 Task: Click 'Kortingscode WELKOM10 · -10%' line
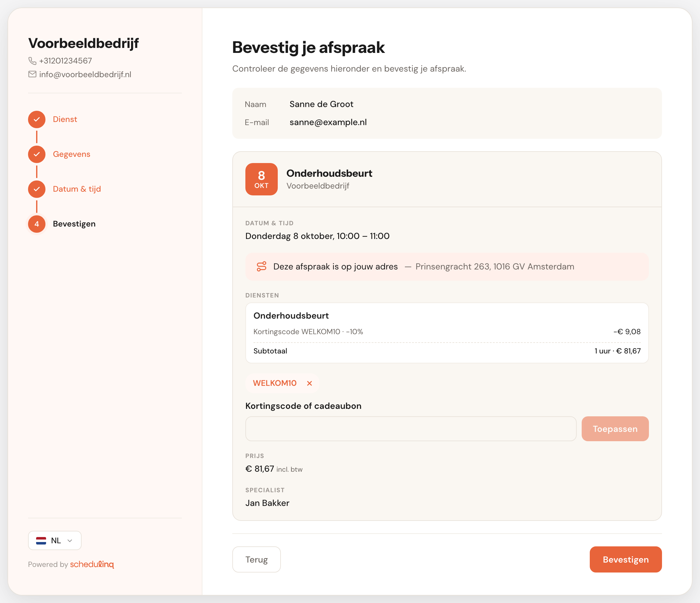[308, 332]
